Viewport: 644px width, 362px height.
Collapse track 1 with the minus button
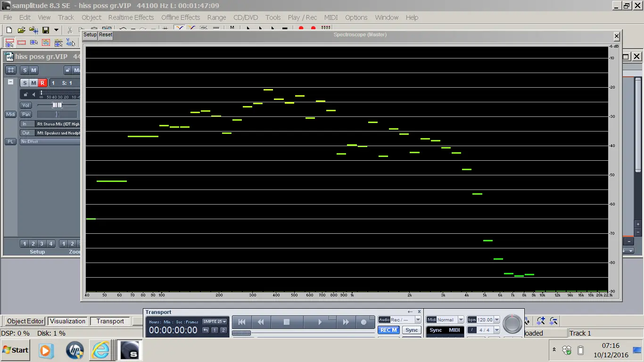10,82
